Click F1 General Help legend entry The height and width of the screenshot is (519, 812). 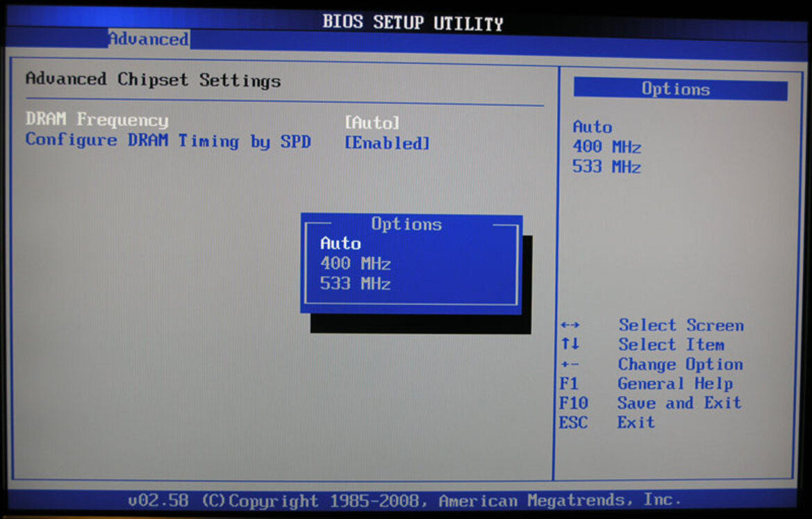646,384
